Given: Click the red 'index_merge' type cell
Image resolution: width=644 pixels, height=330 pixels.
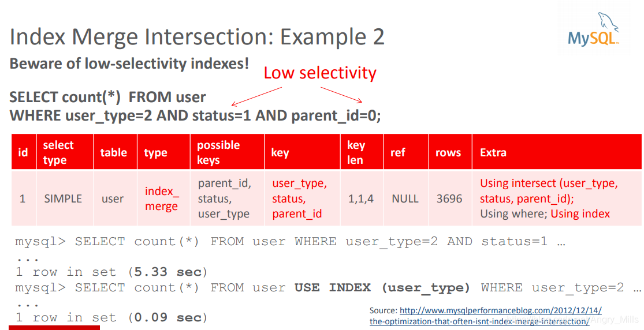Looking at the screenshot, I should coord(162,198).
